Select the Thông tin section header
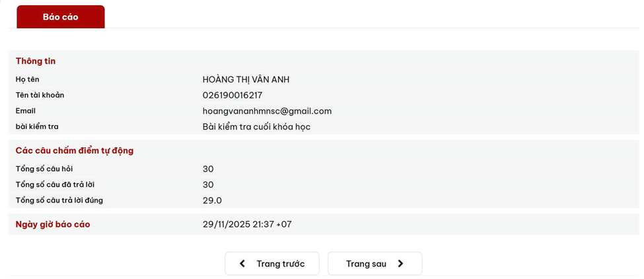This screenshot has width=644, height=279. (x=36, y=61)
